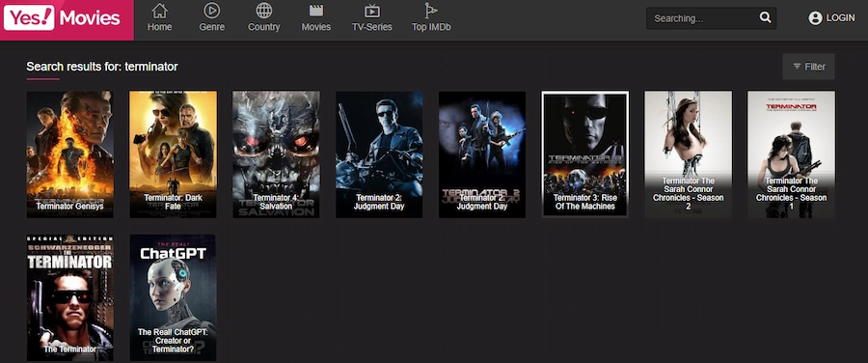
Task: Click the TV-Series television icon
Action: click(372, 11)
